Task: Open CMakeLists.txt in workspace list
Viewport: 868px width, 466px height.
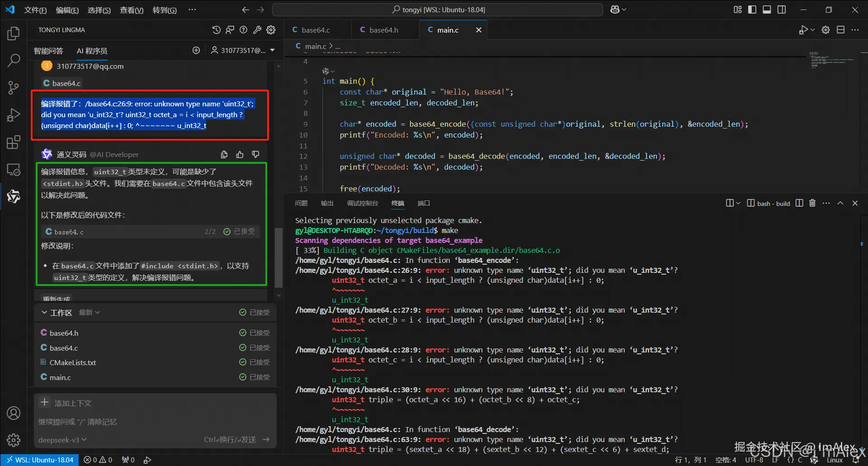Action: click(x=72, y=362)
